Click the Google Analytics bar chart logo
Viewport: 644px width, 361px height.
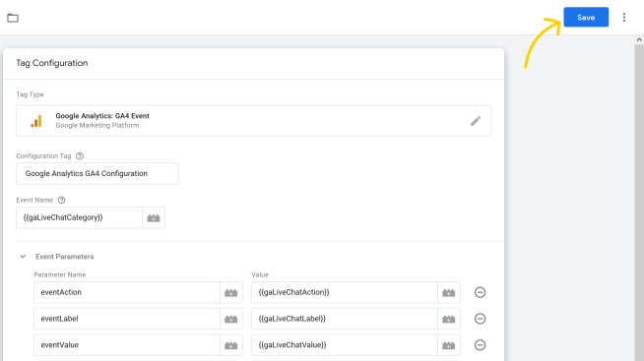coord(36,121)
